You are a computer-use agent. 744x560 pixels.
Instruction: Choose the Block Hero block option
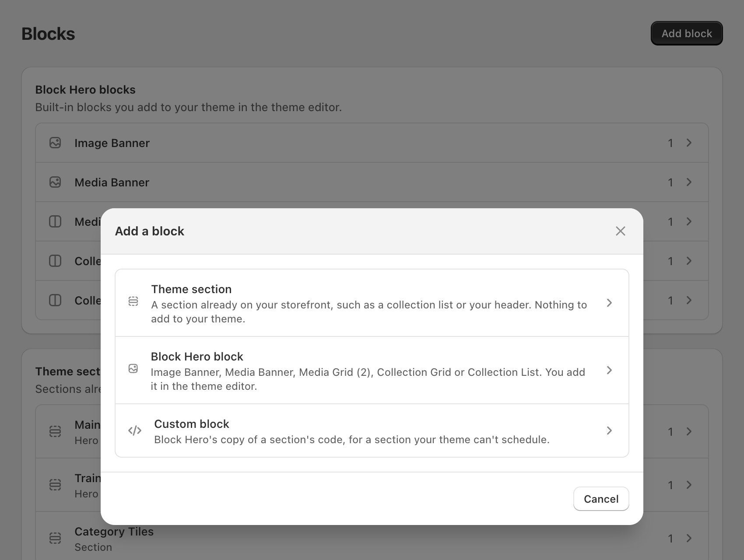[372, 370]
